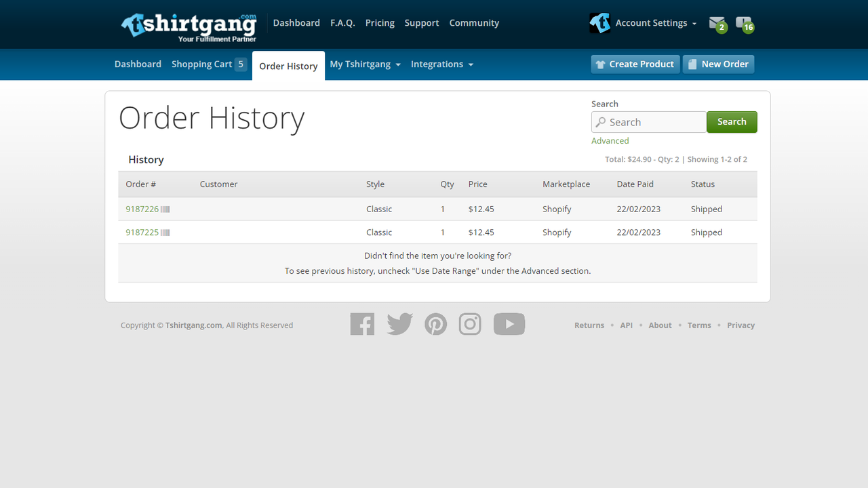
Task: Open the Instagram page icon
Action: point(470,324)
